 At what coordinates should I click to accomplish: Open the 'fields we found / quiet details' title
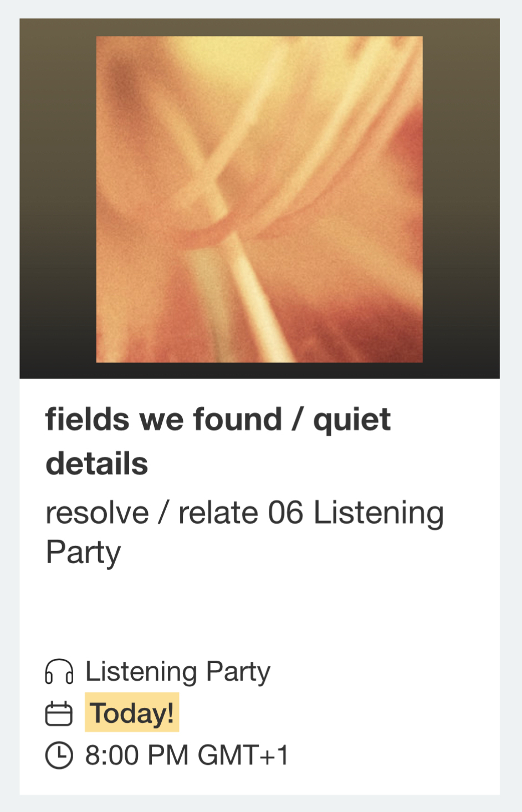(x=218, y=441)
